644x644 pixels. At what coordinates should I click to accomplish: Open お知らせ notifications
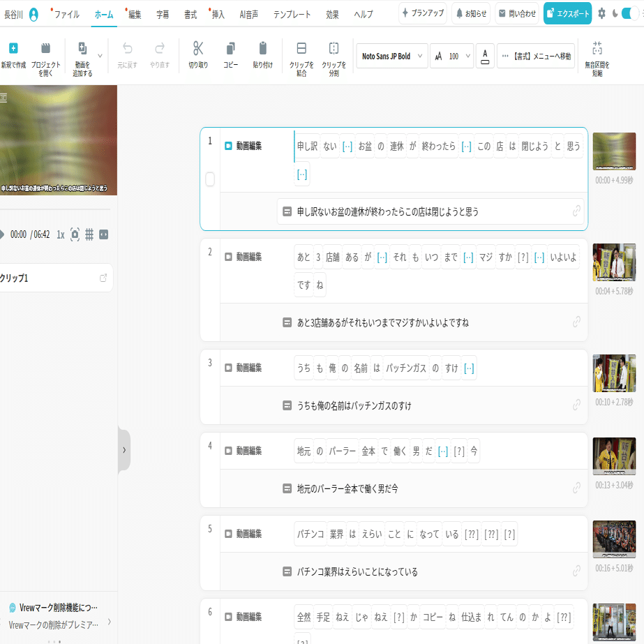pyautogui.click(x=471, y=13)
